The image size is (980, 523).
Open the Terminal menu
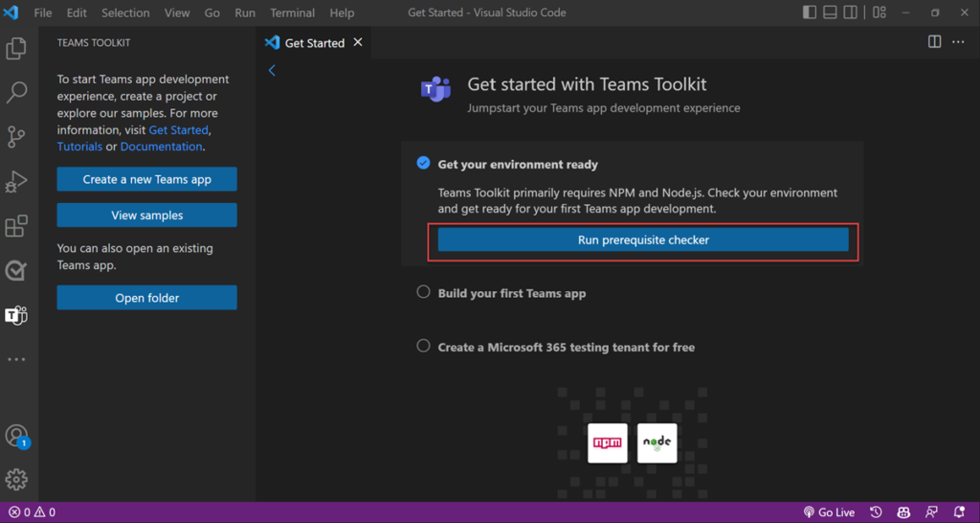click(x=292, y=13)
